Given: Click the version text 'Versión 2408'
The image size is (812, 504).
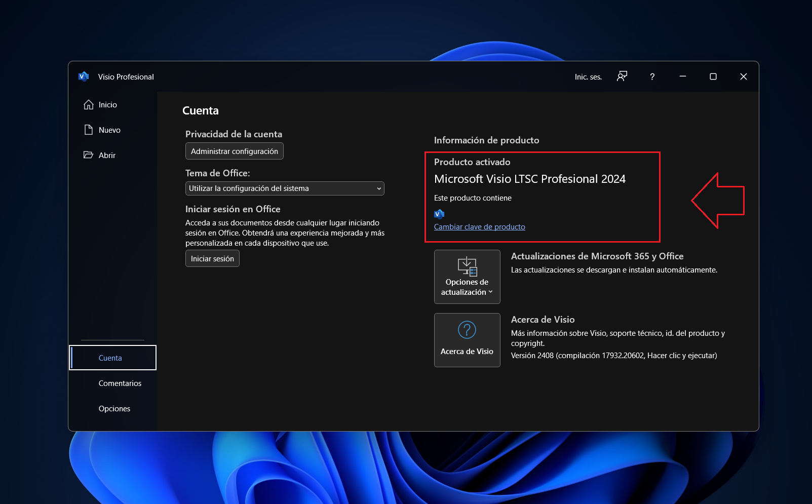Looking at the screenshot, I should [532, 356].
